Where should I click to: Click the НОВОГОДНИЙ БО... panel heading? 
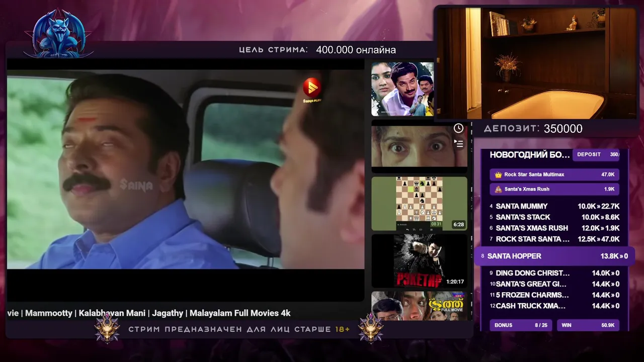click(x=530, y=154)
